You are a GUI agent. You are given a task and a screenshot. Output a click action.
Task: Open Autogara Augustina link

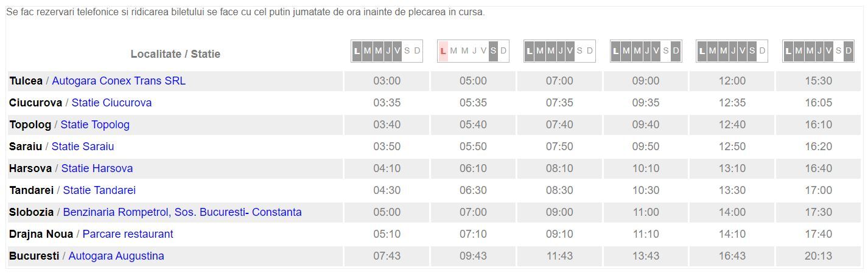point(116,256)
